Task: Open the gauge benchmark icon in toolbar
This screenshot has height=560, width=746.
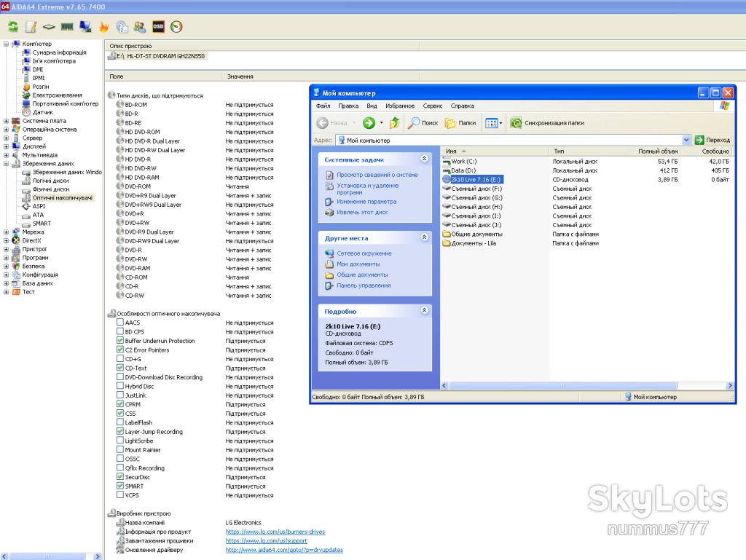Action: tap(176, 27)
